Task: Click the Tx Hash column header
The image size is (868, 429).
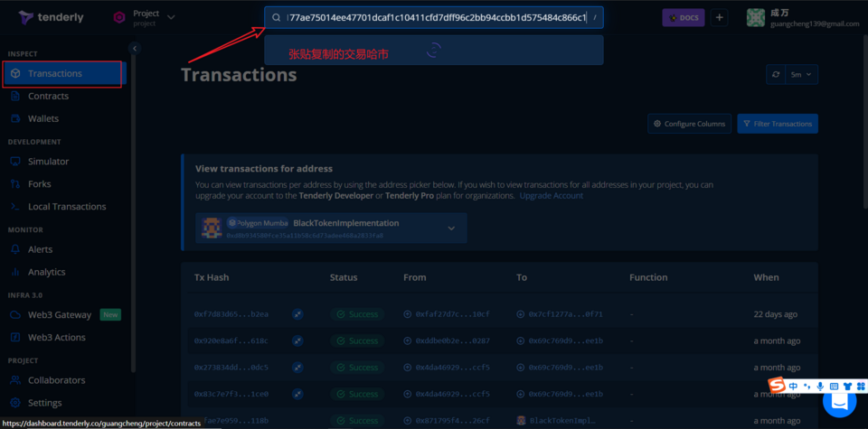Action: tap(212, 277)
